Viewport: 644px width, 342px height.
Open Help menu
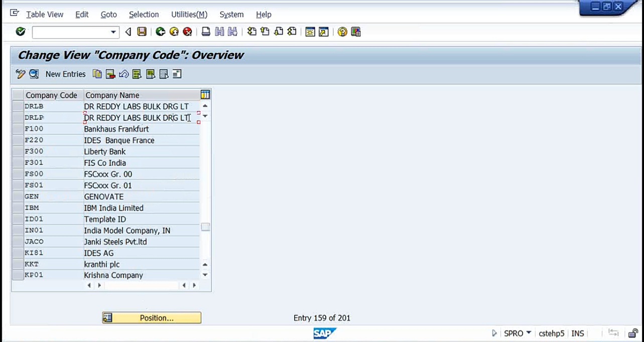coord(264,15)
